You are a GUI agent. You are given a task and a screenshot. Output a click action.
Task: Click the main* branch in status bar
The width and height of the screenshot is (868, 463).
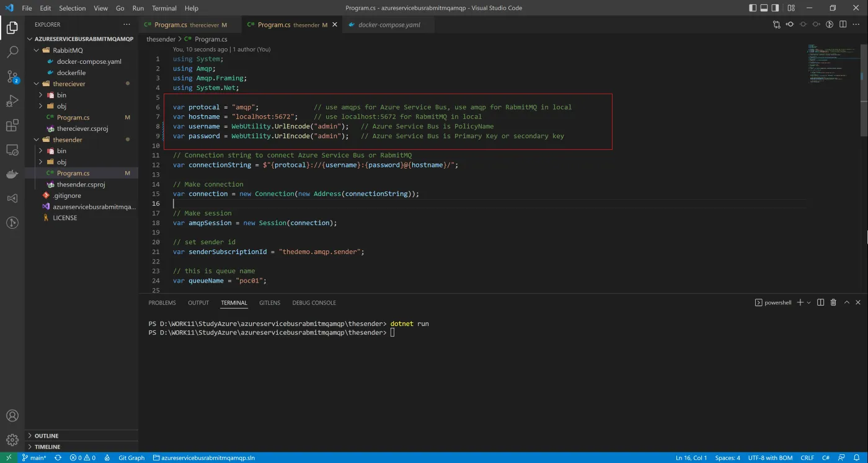tap(33, 458)
